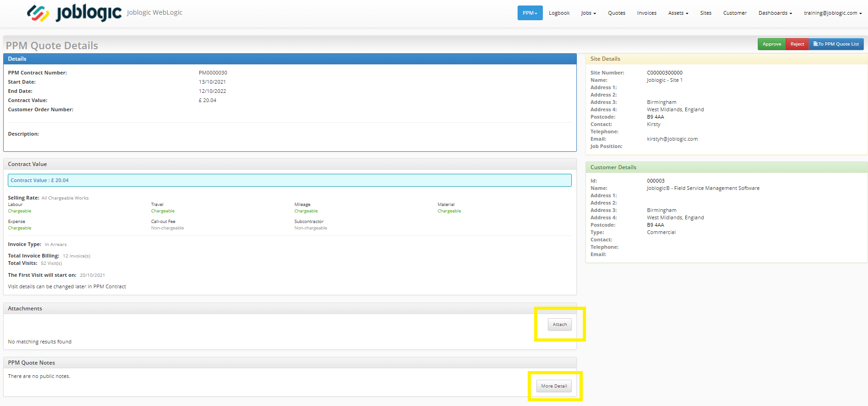
Task: Click the Subcontractor Non-chargeable status
Action: 311,228
